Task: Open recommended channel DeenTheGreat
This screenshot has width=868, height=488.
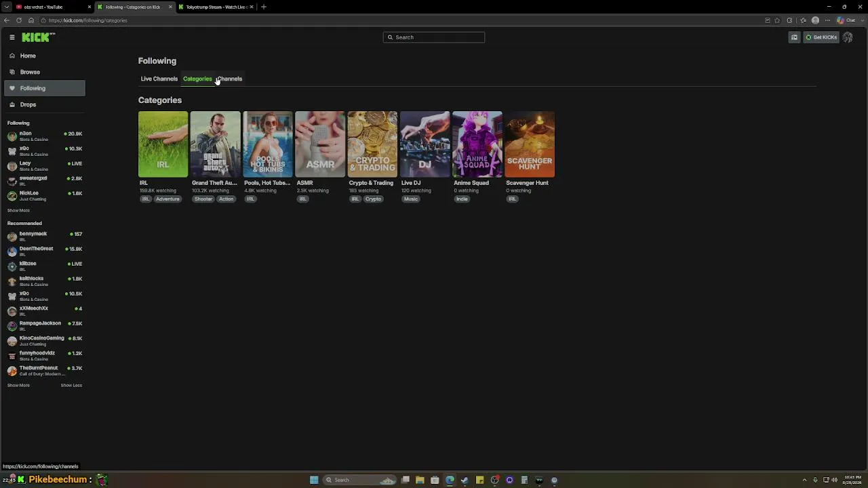Action: (x=45, y=251)
